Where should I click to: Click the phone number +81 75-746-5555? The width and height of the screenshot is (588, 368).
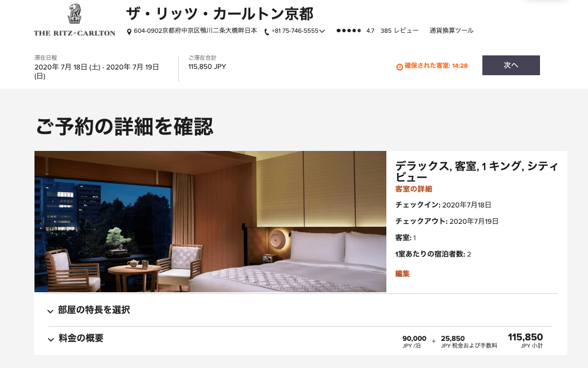tap(295, 31)
